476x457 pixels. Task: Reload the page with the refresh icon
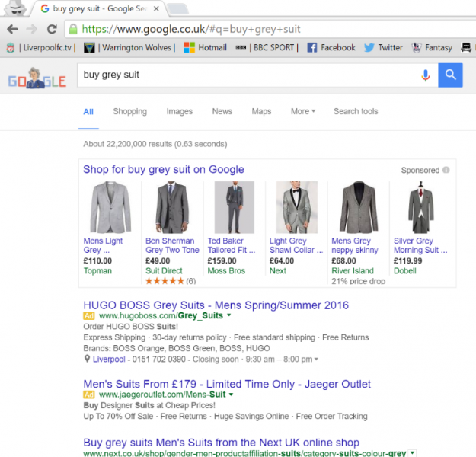tap(52, 29)
